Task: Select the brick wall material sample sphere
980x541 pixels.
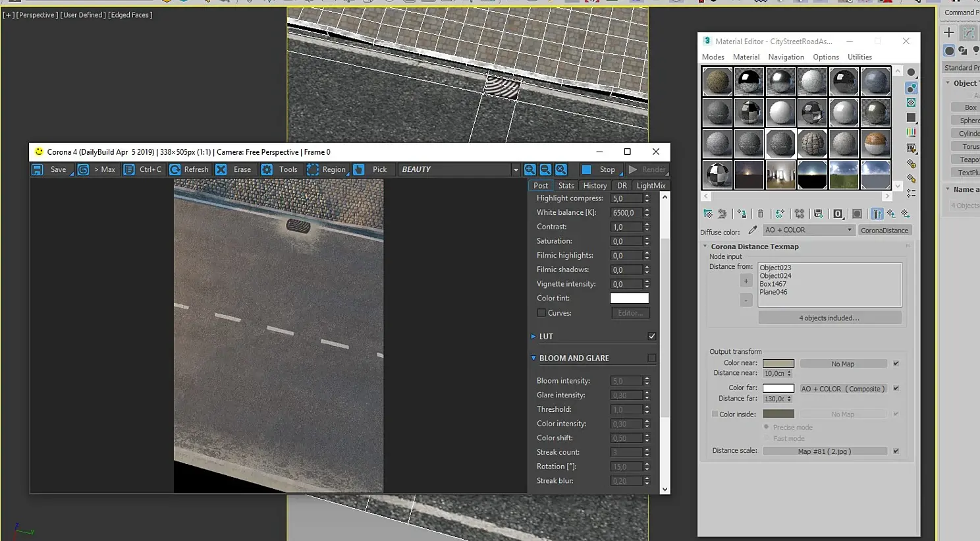Action: (x=812, y=143)
